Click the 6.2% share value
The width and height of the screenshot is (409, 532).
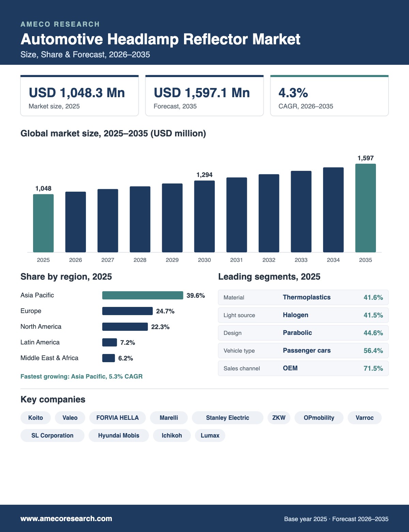125,358
